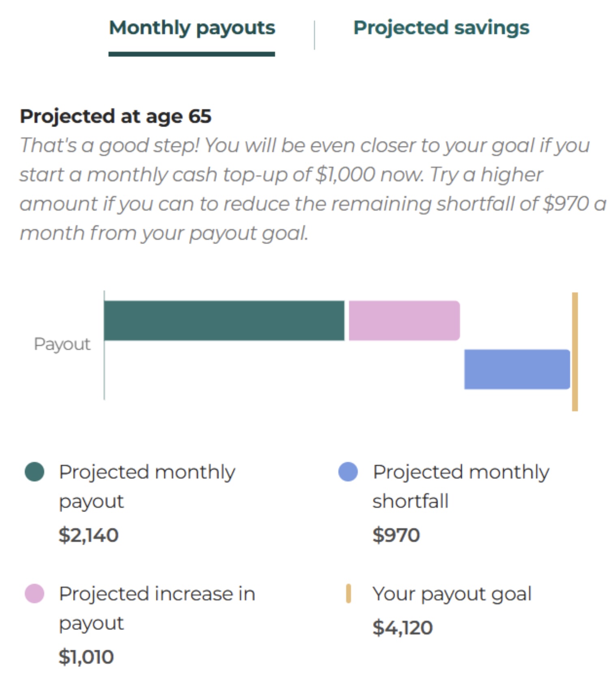This screenshot has height=677, width=616.
Task: Click the $2,140 payout value
Action: click(x=88, y=535)
